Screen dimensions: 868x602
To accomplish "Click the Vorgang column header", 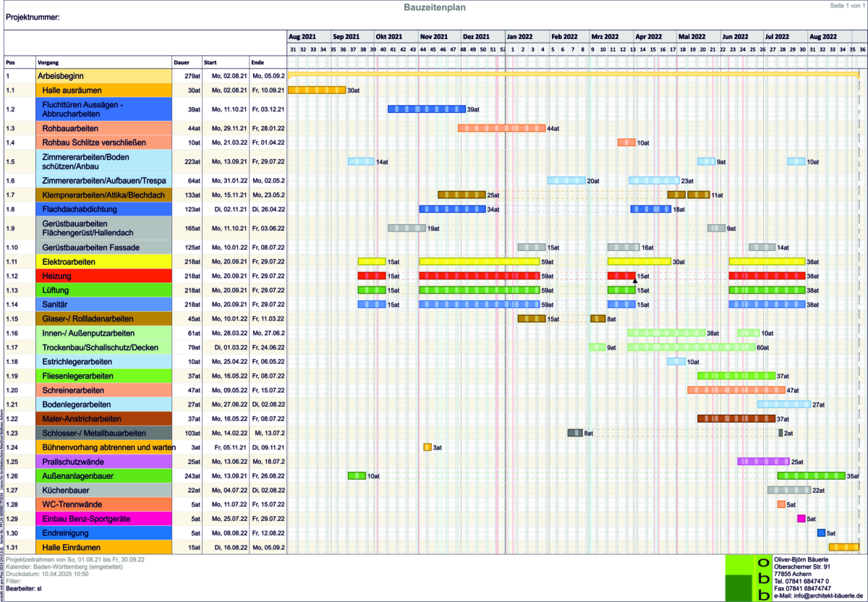I will [x=48, y=62].
